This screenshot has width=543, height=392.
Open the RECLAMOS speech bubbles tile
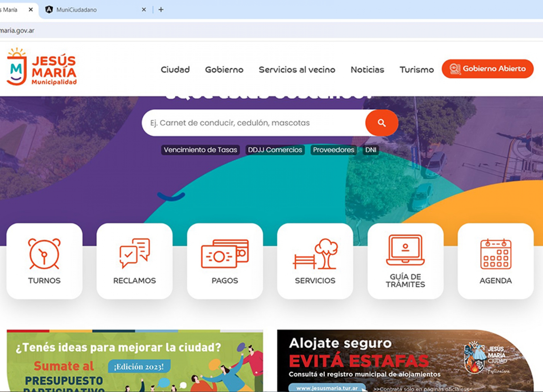[x=134, y=261]
